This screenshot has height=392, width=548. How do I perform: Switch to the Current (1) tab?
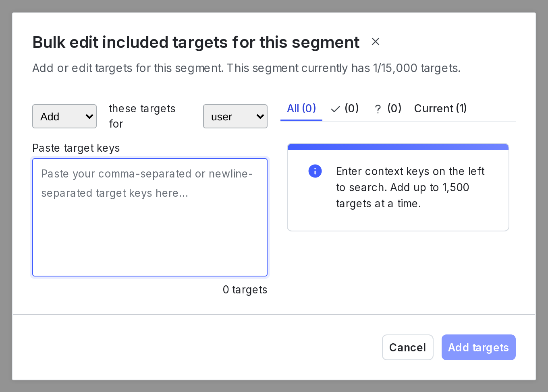point(440,108)
